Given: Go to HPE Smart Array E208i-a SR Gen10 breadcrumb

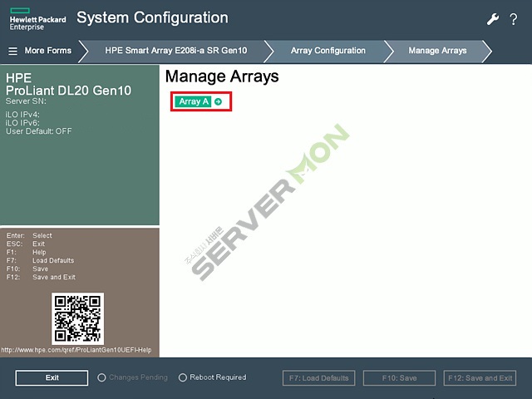Looking at the screenshot, I should point(175,51).
